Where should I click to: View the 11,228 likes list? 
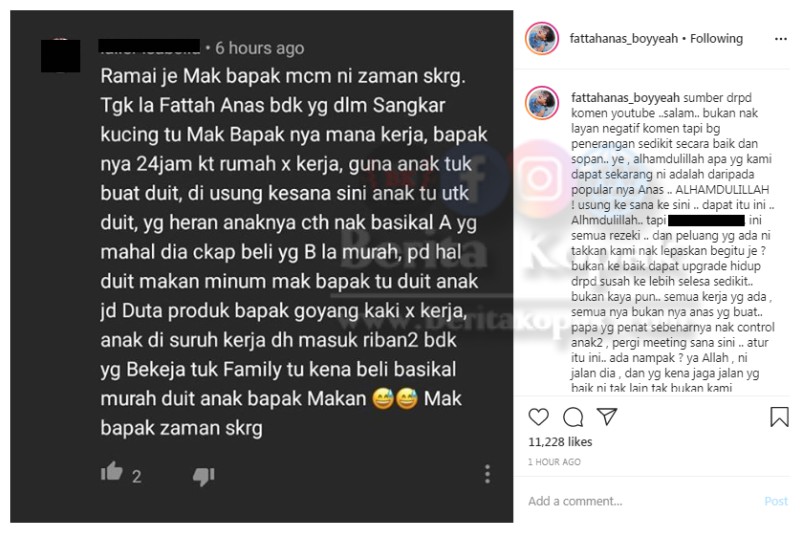pos(560,442)
